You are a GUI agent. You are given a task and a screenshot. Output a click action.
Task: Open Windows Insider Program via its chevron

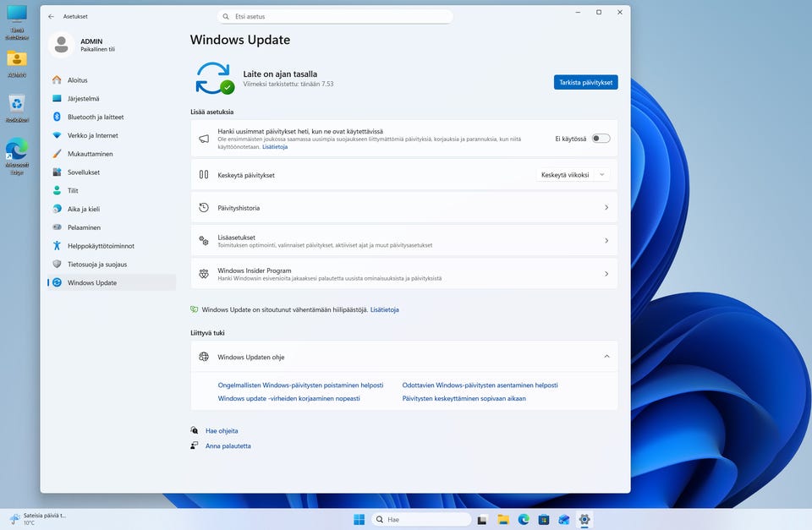coord(606,274)
